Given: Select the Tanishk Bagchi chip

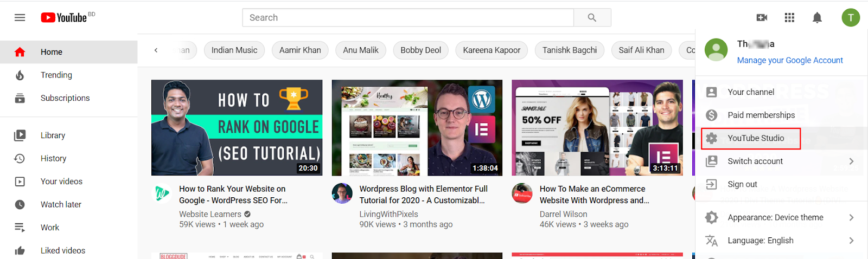Looking at the screenshot, I should tap(570, 50).
